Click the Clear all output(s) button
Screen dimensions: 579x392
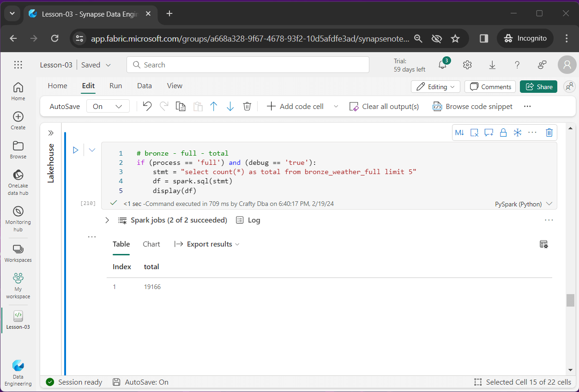tap(384, 106)
